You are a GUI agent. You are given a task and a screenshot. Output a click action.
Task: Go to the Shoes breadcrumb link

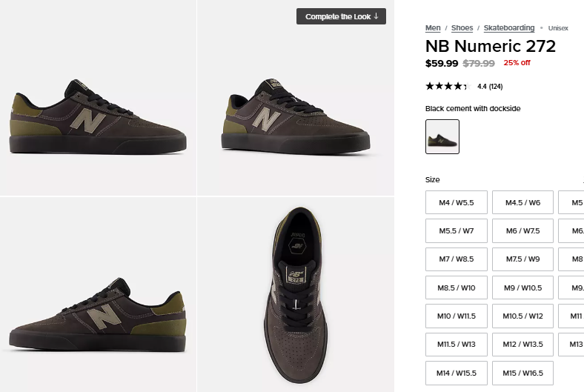click(462, 28)
